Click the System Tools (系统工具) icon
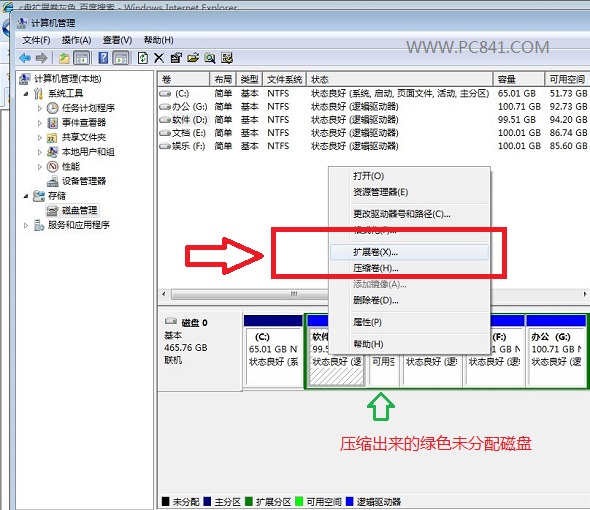 39,93
